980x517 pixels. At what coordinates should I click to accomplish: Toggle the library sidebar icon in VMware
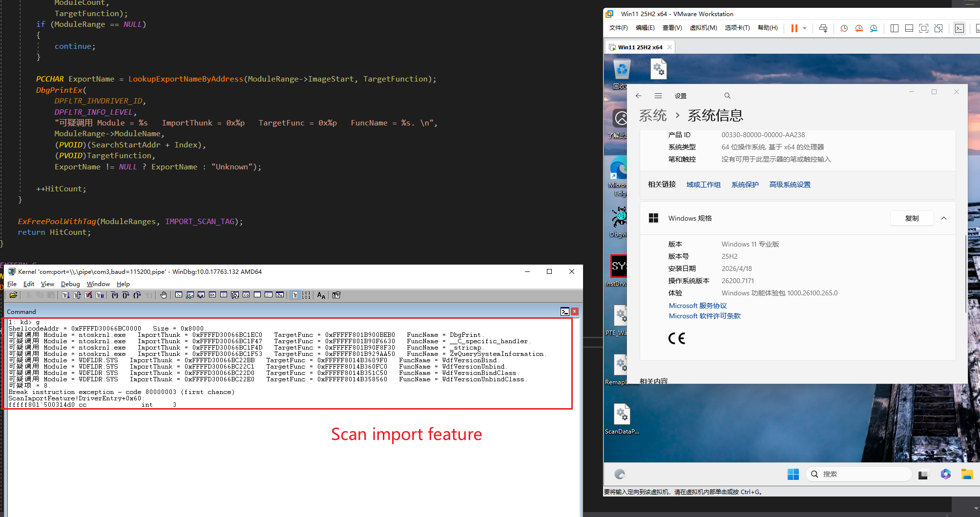click(895, 28)
